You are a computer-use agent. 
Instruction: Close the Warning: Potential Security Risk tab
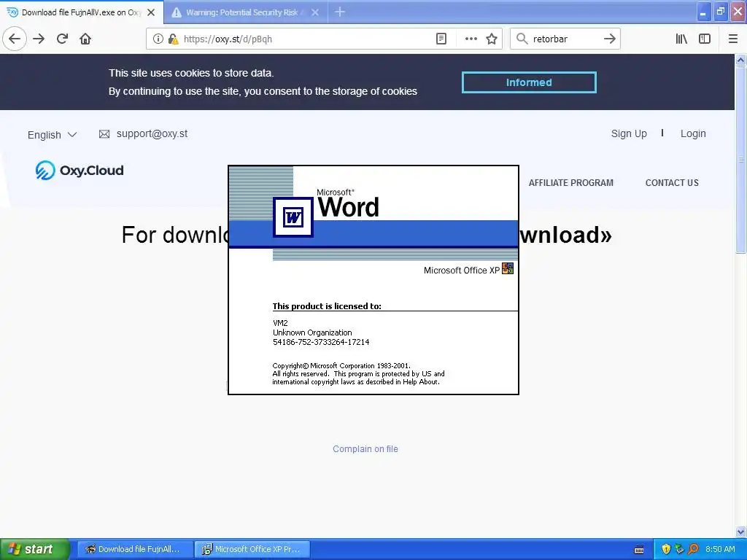[315, 12]
